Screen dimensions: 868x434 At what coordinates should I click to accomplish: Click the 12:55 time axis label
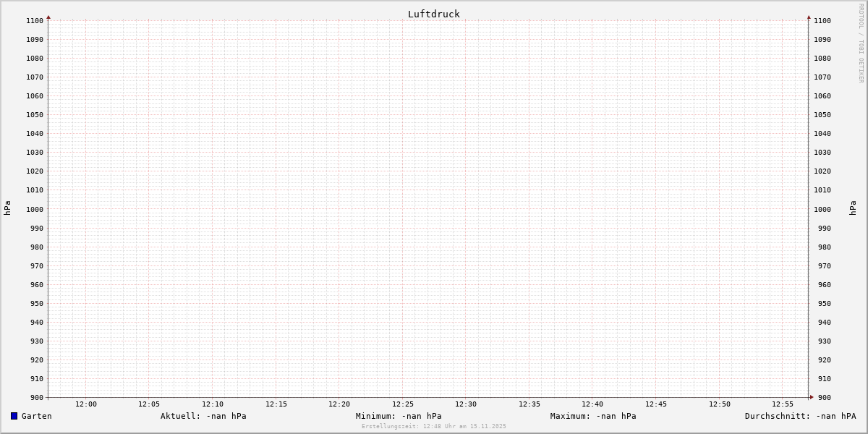click(x=783, y=404)
